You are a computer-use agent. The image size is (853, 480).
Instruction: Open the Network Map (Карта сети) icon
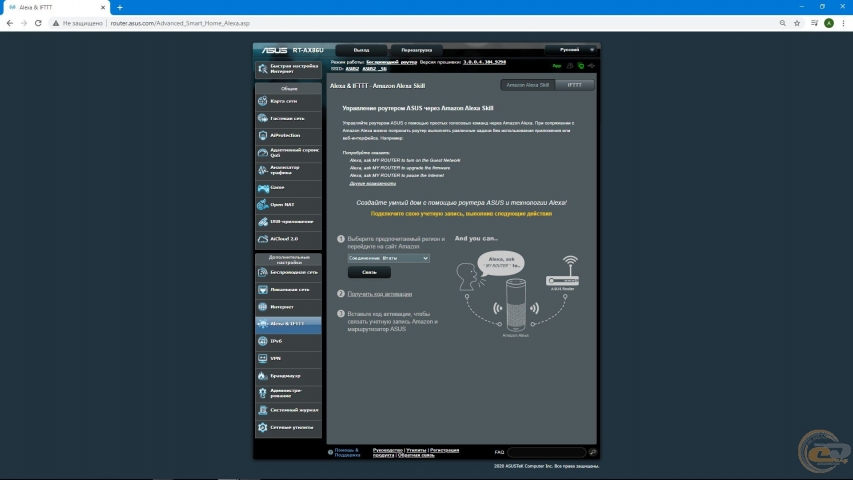pyautogui.click(x=263, y=101)
